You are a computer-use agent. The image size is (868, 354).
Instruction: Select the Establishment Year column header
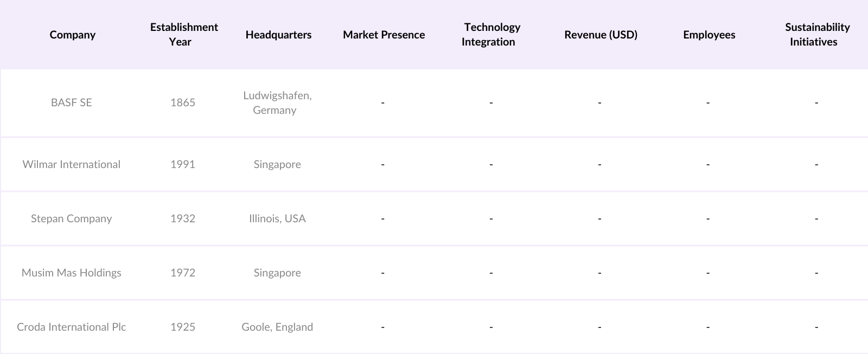pyautogui.click(x=183, y=35)
